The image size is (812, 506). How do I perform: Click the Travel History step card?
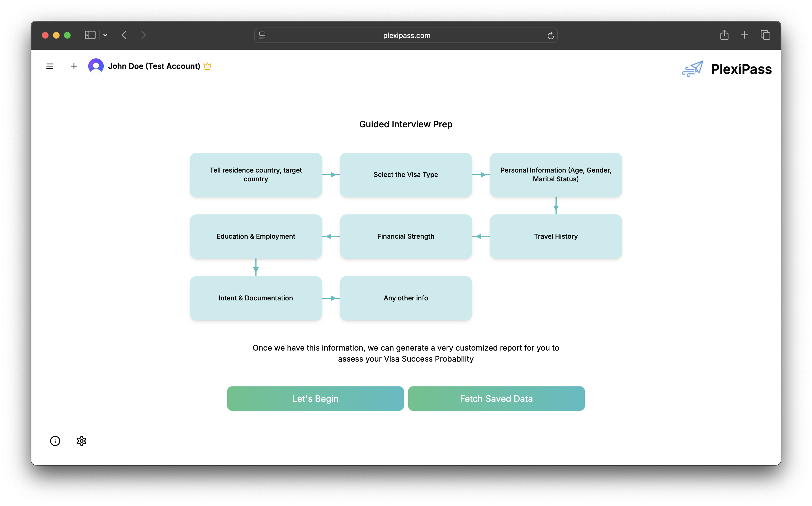[555, 236]
